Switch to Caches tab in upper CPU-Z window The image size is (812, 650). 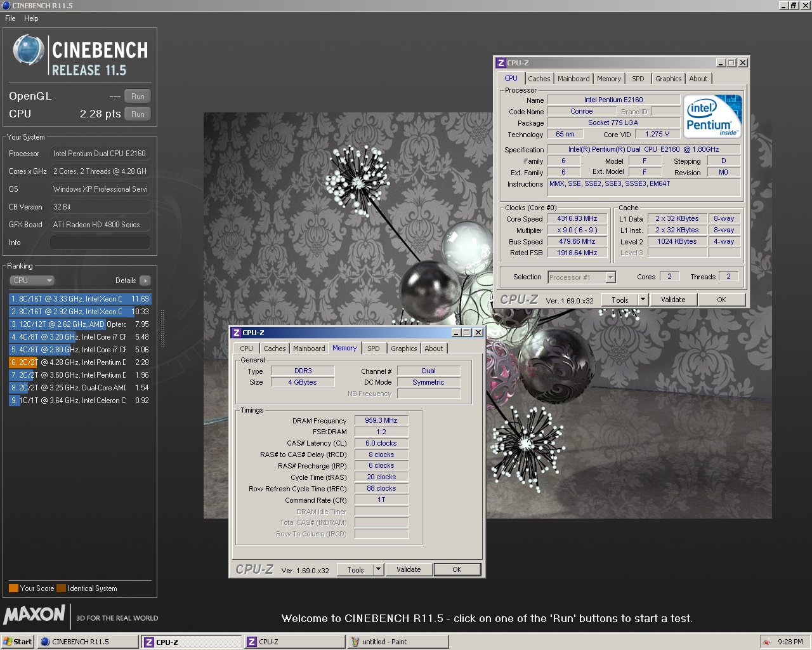pyautogui.click(x=539, y=79)
